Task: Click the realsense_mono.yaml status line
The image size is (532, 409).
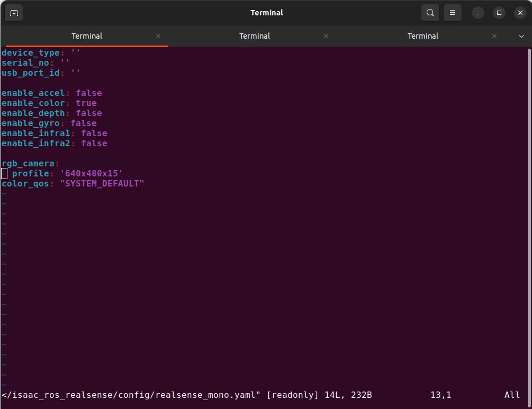Action: [x=187, y=395]
